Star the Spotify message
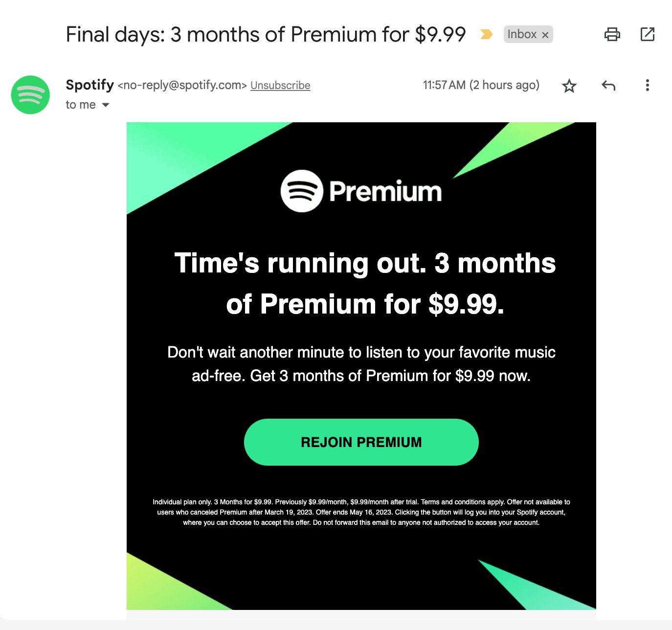 click(569, 86)
